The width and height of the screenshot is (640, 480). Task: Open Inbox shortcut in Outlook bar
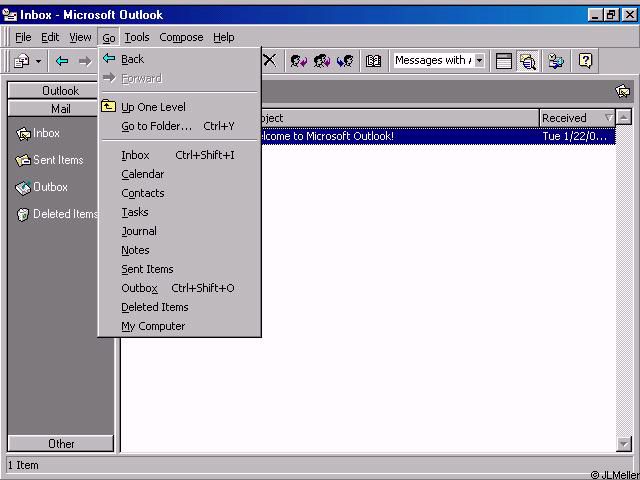pos(38,133)
